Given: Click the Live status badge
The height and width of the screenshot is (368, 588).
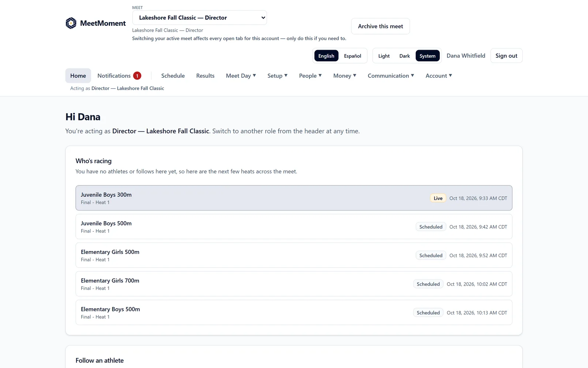Looking at the screenshot, I should coord(438,198).
